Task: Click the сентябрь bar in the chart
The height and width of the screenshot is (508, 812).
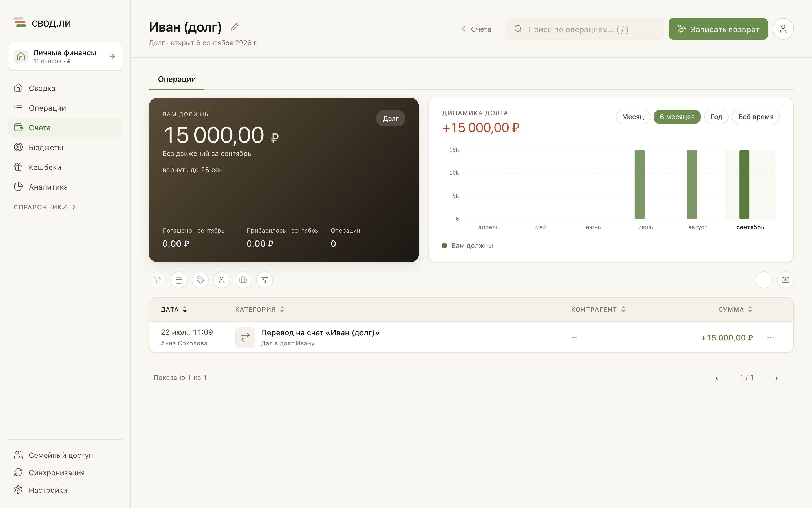Action: point(744,185)
